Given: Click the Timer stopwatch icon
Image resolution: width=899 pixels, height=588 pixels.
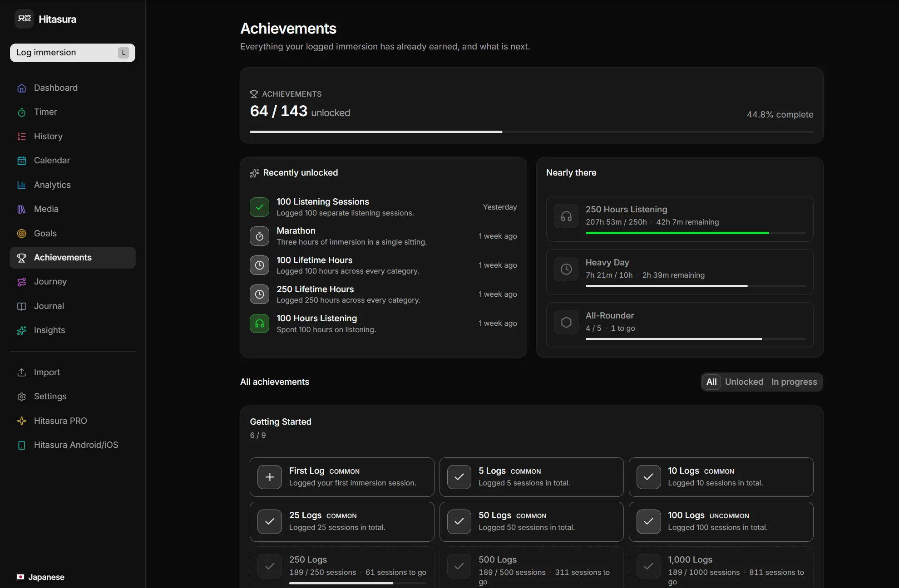Looking at the screenshot, I should (x=21, y=112).
